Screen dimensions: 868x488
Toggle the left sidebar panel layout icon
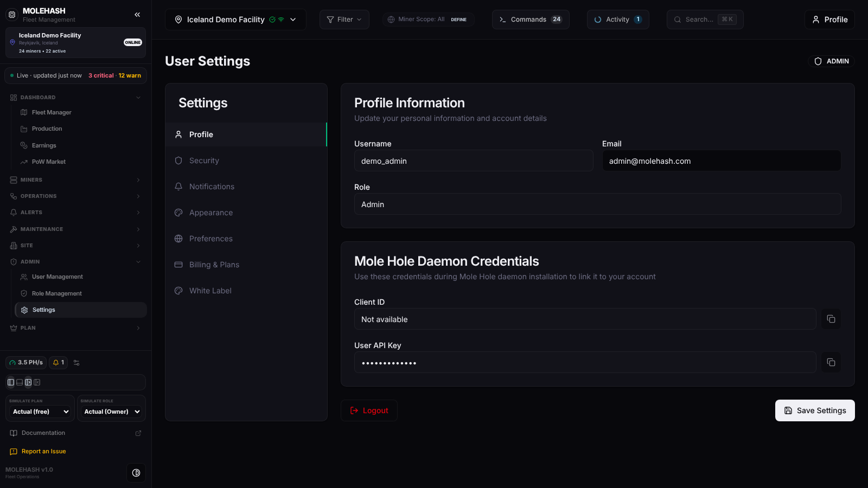[x=11, y=382]
